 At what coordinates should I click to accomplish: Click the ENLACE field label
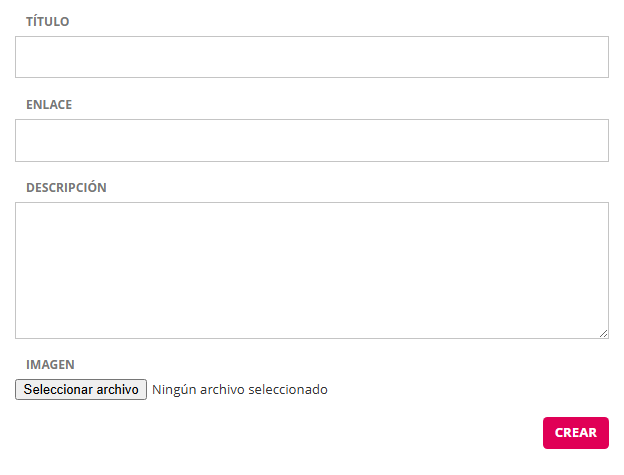click(x=49, y=104)
